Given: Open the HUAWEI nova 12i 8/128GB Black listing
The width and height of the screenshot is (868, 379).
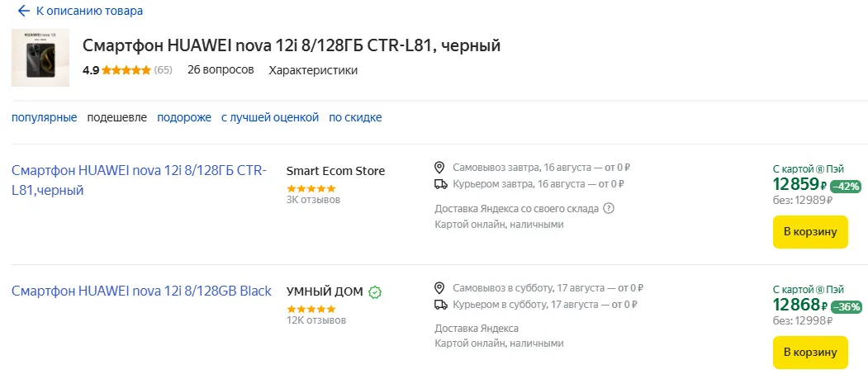Looking at the screenshot, I should tap(141, 291).
